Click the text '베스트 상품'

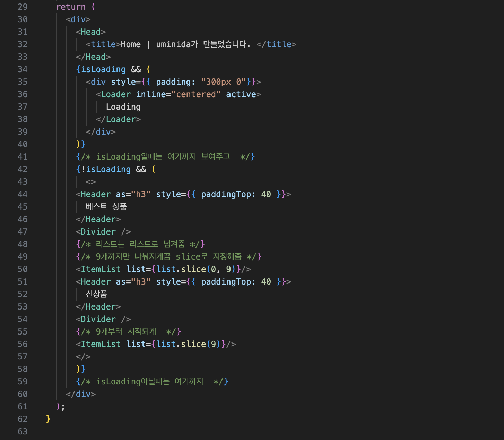(106, 207)
